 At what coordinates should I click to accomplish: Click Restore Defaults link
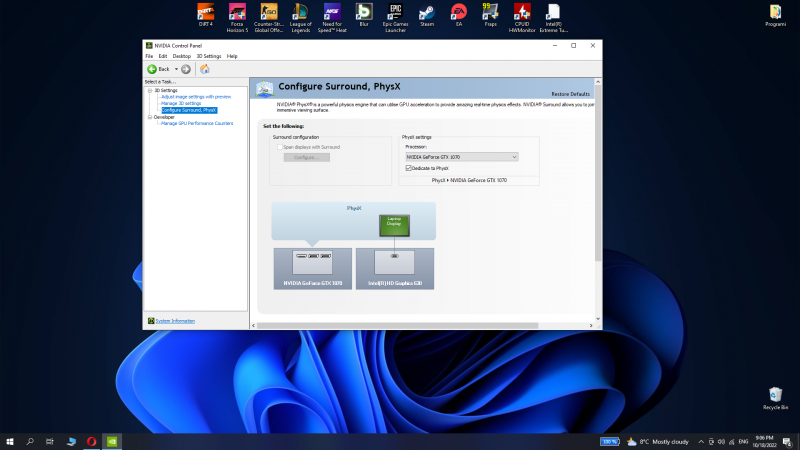tap(570, 94)
